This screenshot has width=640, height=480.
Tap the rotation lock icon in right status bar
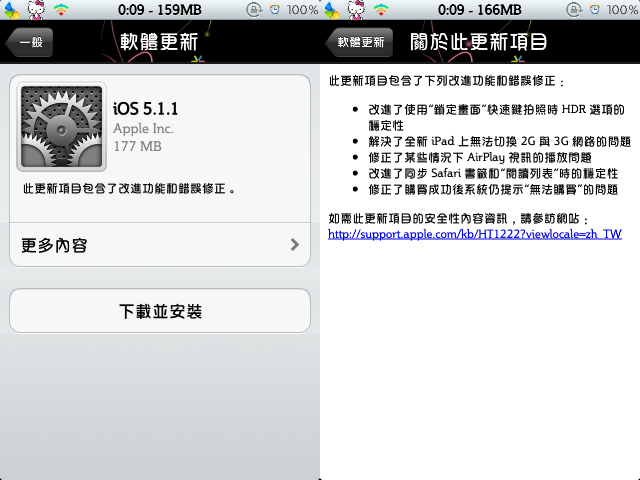tap(574, 10)
